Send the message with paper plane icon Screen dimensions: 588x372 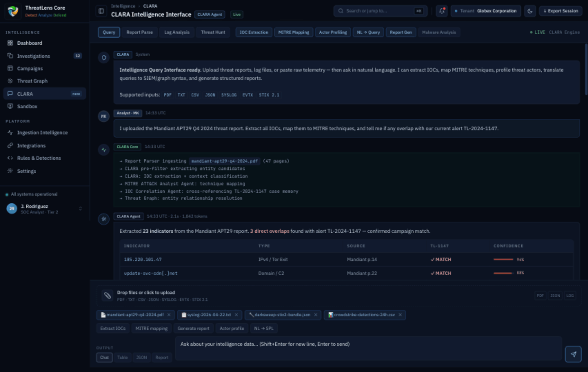[573, 354]
